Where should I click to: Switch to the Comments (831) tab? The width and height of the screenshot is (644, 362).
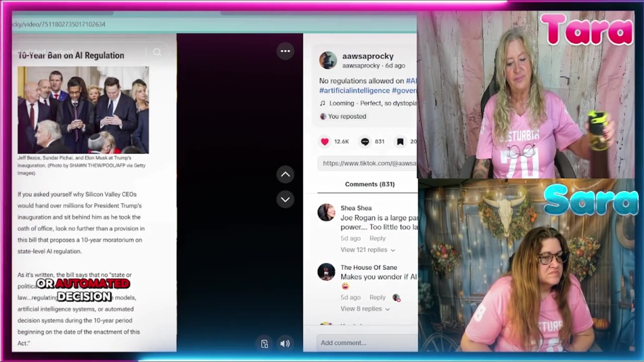click(x=369, y=184)
